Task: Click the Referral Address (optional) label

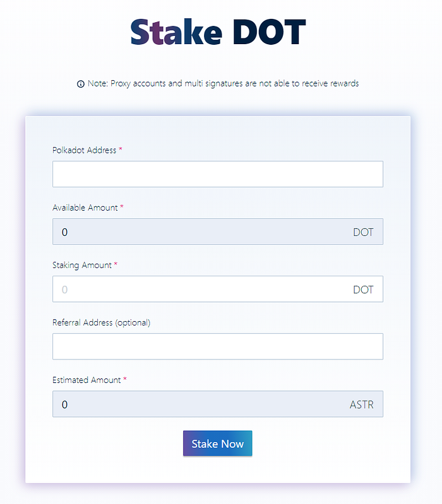Action: (x=101, y=322)
